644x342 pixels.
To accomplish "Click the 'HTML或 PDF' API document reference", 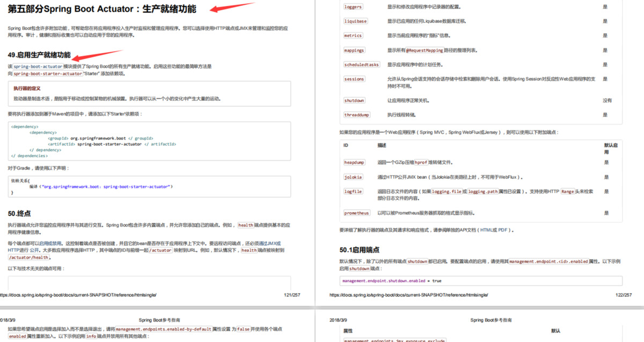I will pos(495,230).
